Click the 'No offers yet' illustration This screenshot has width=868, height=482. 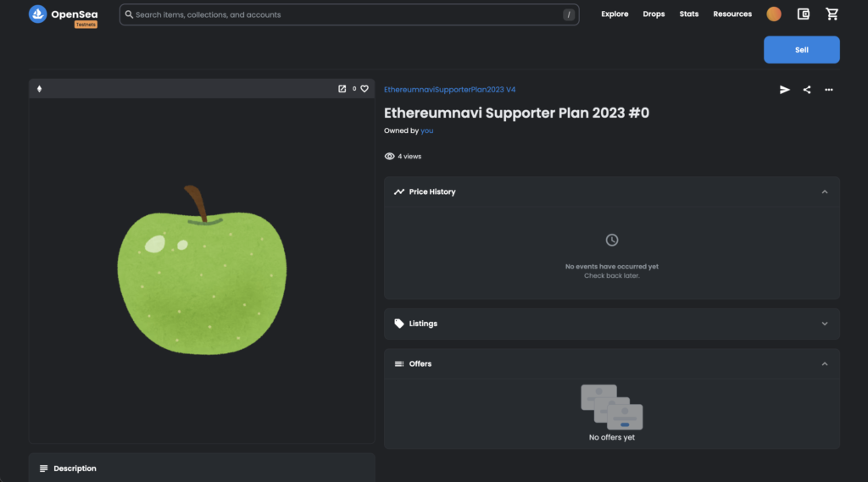[x=612, y=407]
